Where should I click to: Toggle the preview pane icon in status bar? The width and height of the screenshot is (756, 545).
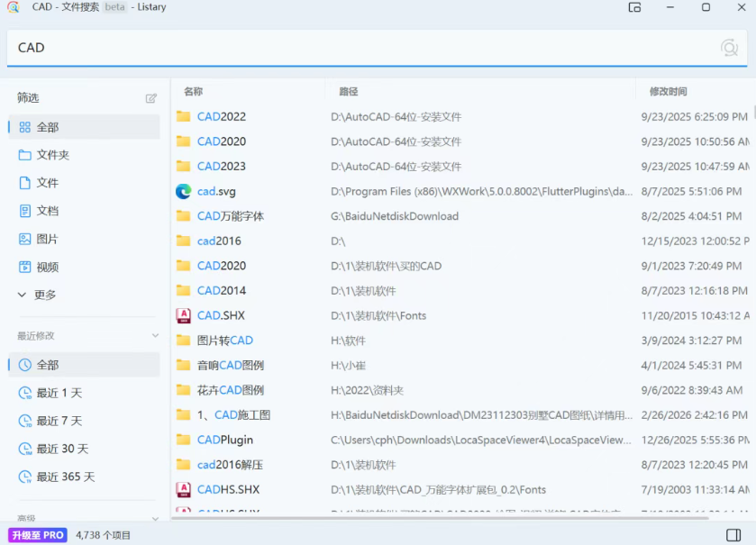(735, 535)
